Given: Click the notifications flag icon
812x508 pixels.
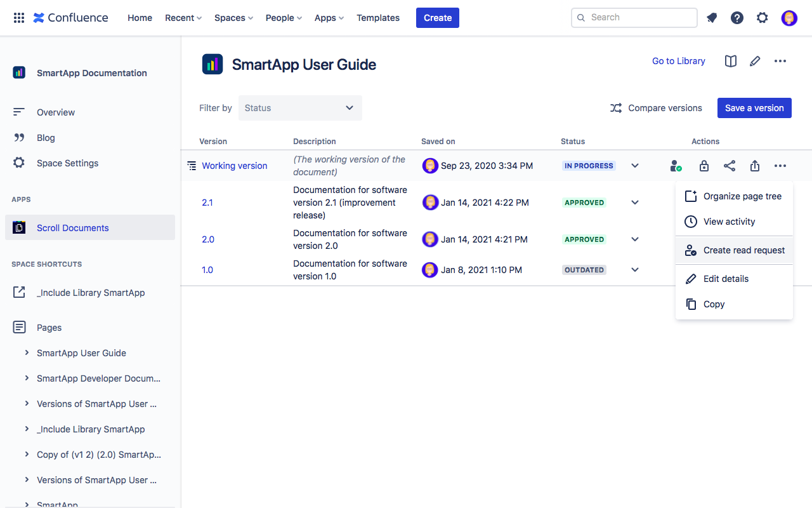Looking at the screenshot, I should (x=711, y=17).
